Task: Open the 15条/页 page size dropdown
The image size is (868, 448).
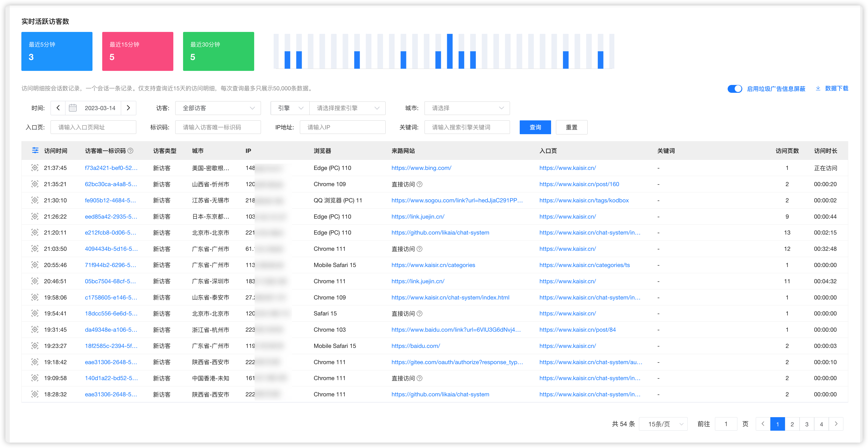Action: 663,424
